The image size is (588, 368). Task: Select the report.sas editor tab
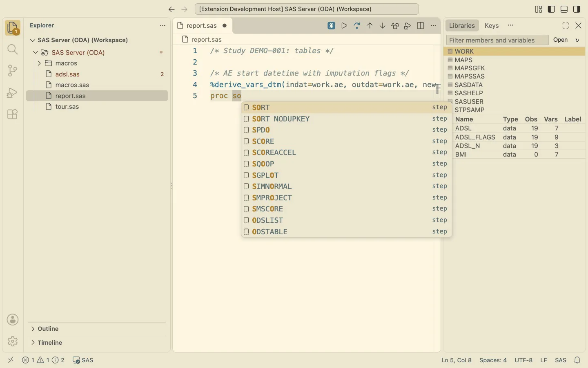[x=203, y=25]
